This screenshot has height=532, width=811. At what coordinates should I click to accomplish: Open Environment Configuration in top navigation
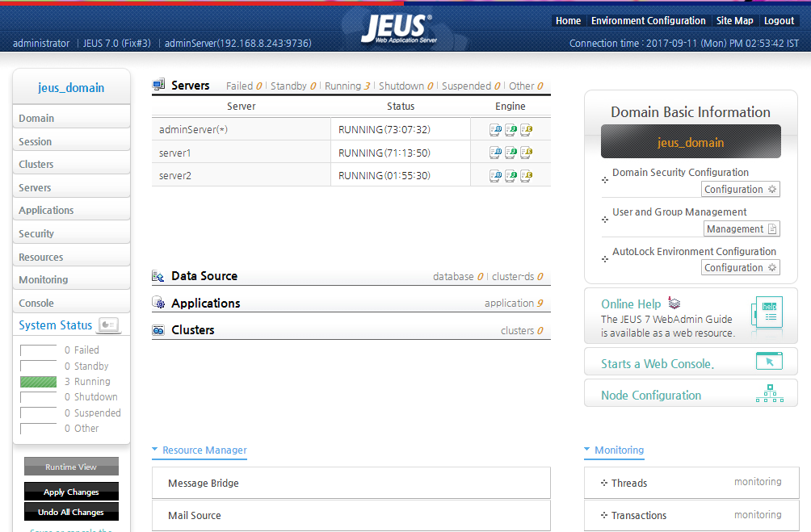click(x=648, y=21)
